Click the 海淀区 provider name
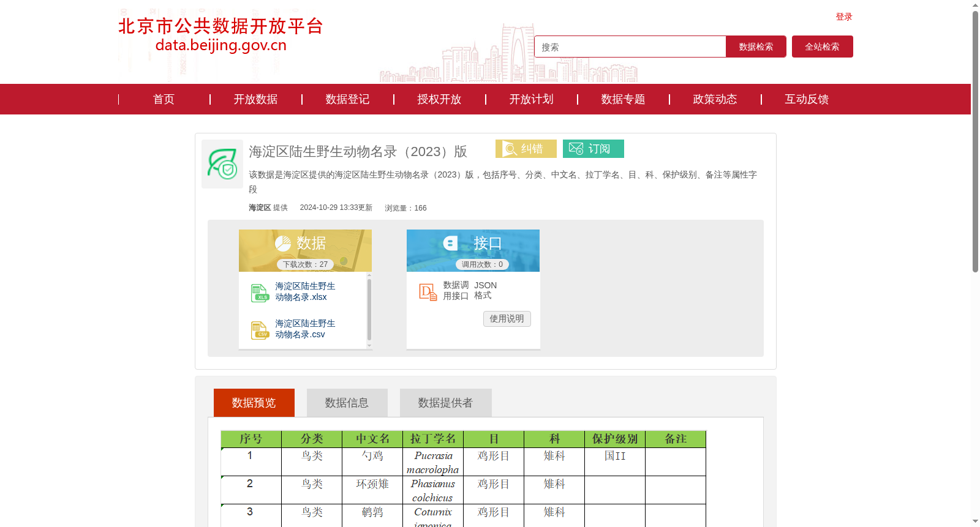The height and width of the screenshot is (527, 980). point(260,208)
